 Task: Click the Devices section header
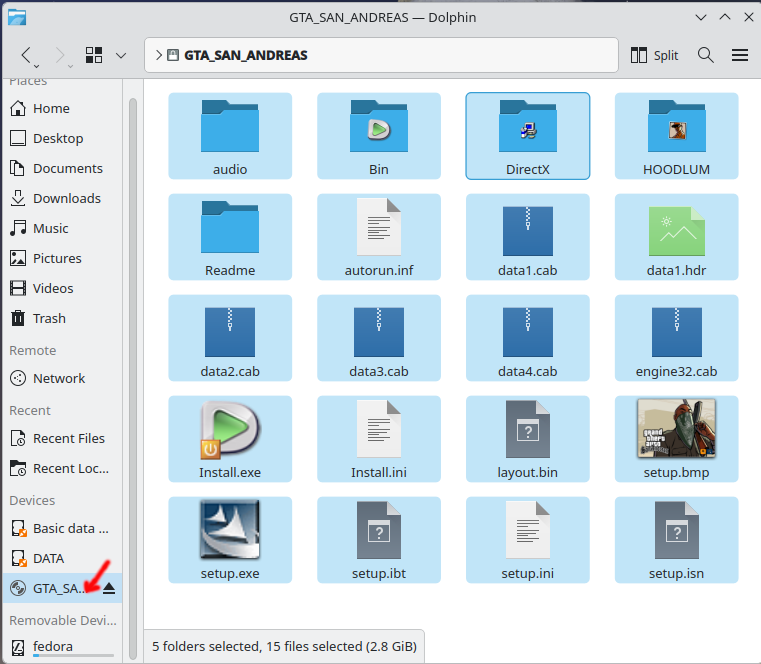click(x=32, y=500)
